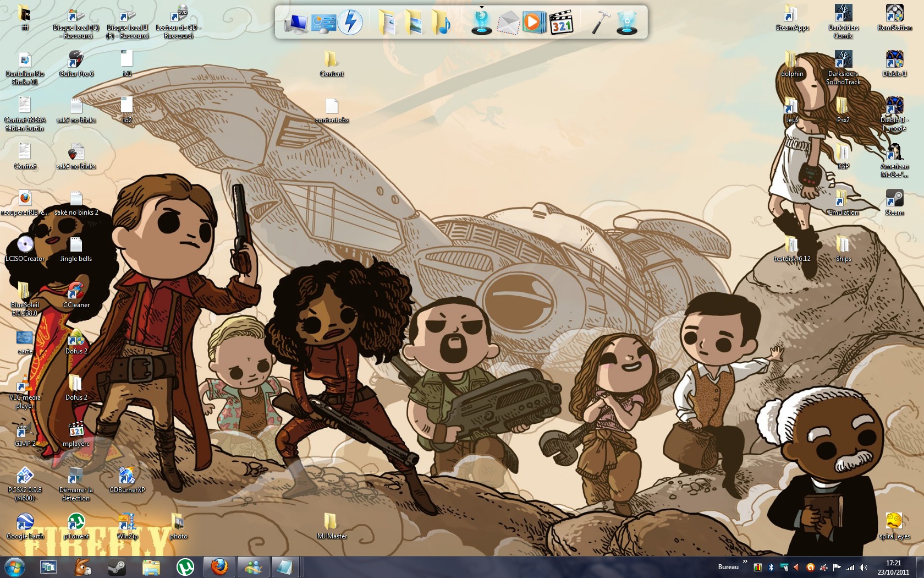Open the LCISOCreator disc icon
The width and height of the screenshot is (924, 578).
[x=25, y=248]
